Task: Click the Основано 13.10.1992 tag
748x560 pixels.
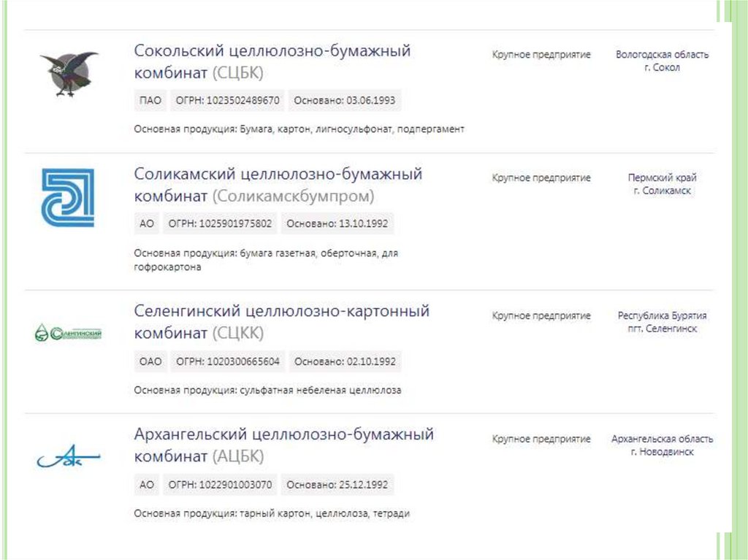Action: [x=337, y=223]
